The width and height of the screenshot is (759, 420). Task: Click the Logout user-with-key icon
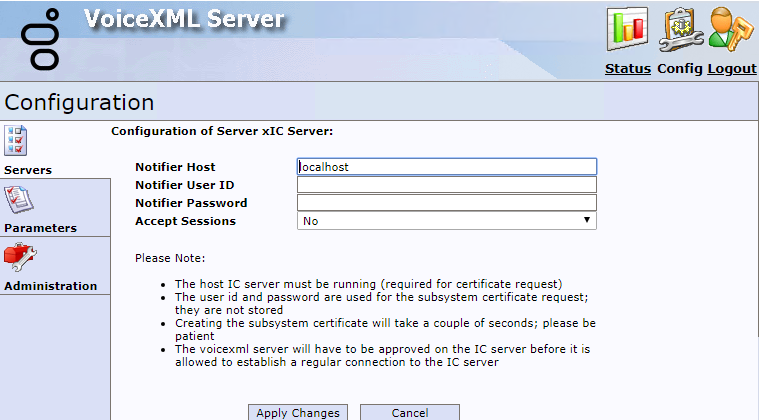[732, 28]
